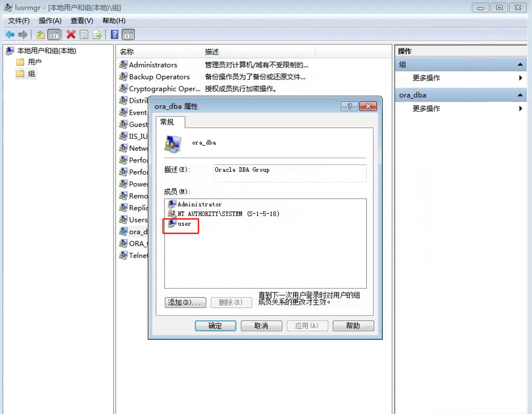Screen dimensions: 532x414
Task: Click the red Delete X toolbar icon
Action: tap(71, 35)
